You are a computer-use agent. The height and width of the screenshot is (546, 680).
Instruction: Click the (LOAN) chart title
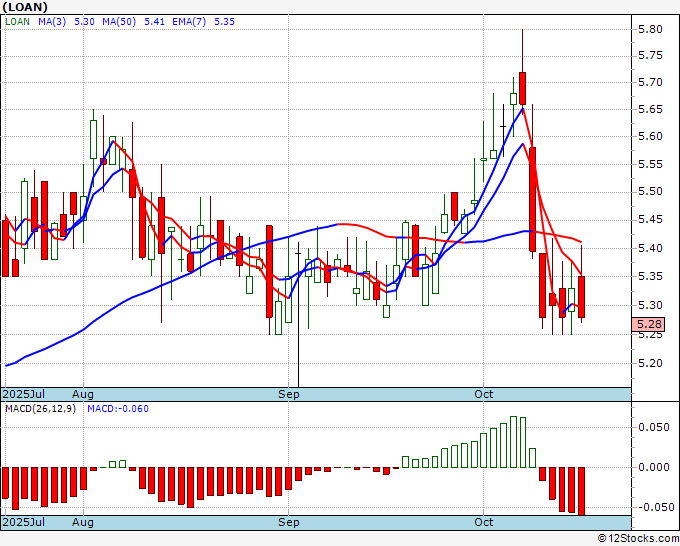25,7
